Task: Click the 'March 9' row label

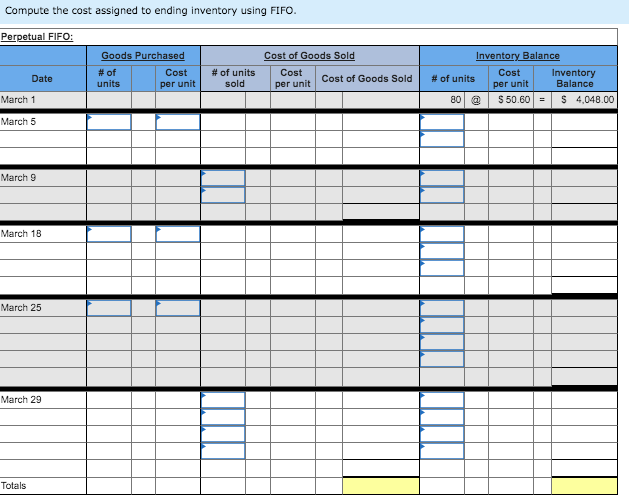Action: pyautogui.click(x=18, y=177)
